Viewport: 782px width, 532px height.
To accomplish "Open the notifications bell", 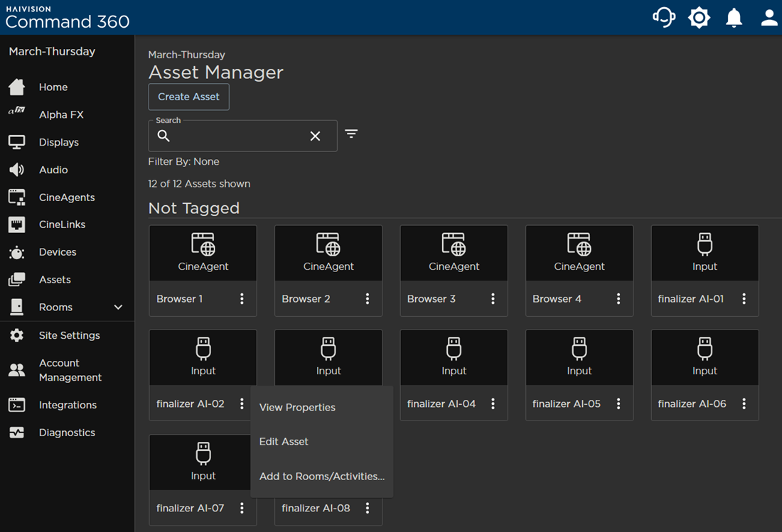I will pos(734,18).
